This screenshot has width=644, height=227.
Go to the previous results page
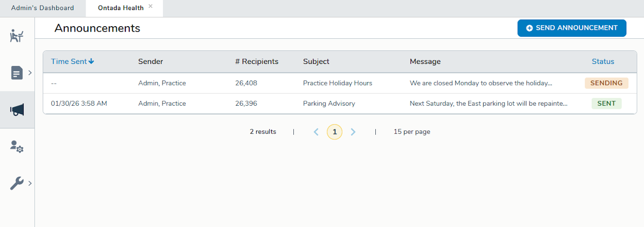316,132
